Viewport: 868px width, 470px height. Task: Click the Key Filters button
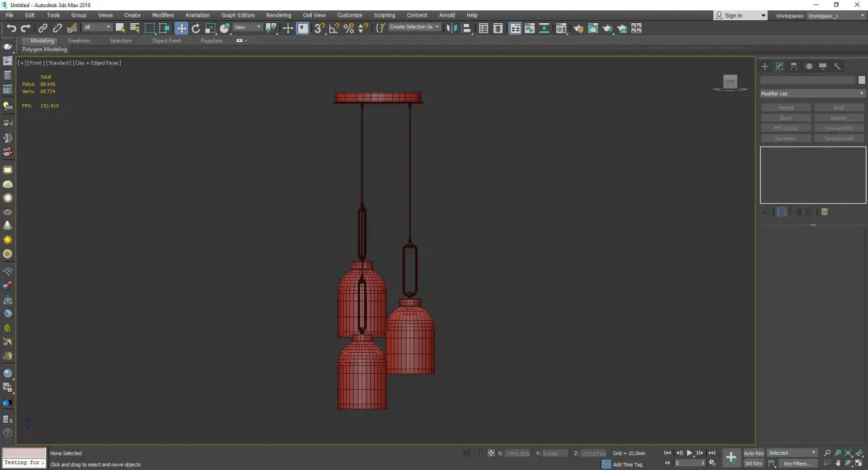(x=796, y=463)
